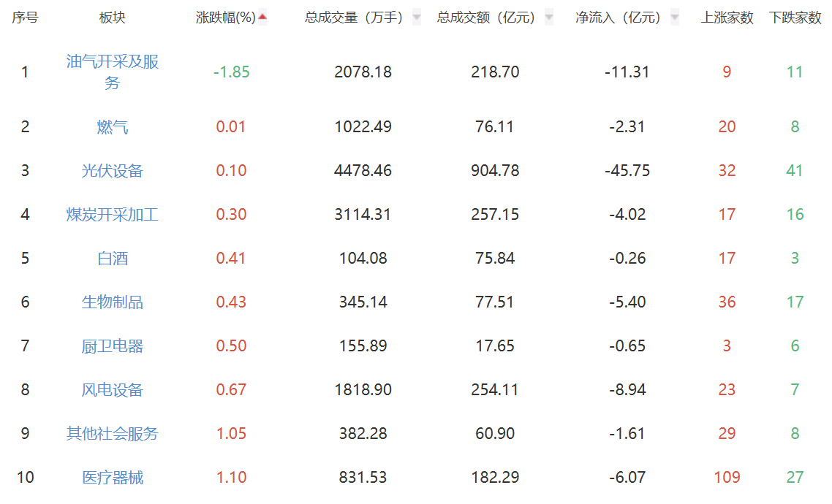The width and height of the screenshot is (832, 504).
Task: Click the sort arrow beside 净流入
Action: (675, 18)
